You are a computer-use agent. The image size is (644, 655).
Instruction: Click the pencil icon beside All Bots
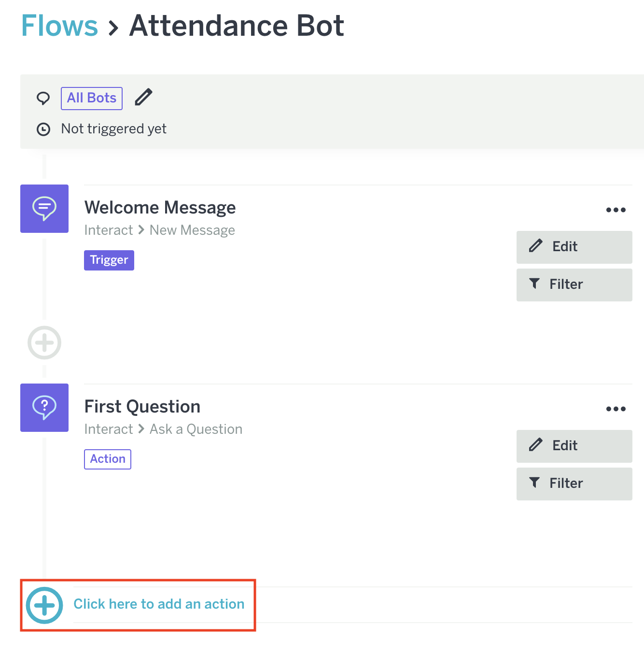pos(143,97)
